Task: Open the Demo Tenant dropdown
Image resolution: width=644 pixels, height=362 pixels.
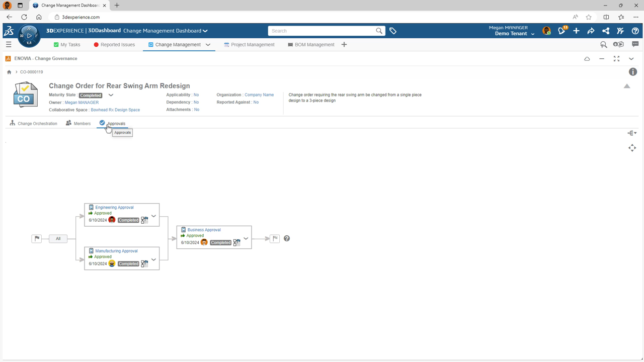Action: click(515, 34)
